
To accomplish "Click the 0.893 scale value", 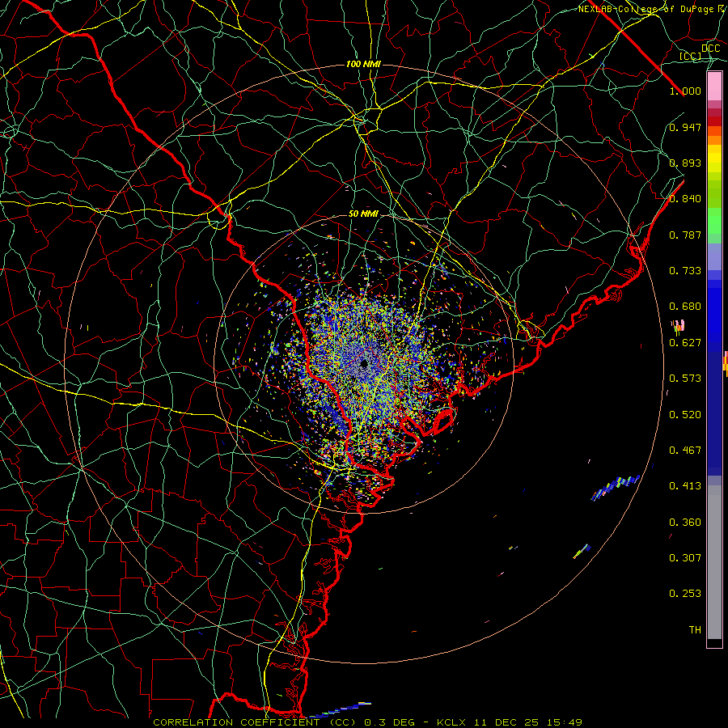I will point(685,163).
